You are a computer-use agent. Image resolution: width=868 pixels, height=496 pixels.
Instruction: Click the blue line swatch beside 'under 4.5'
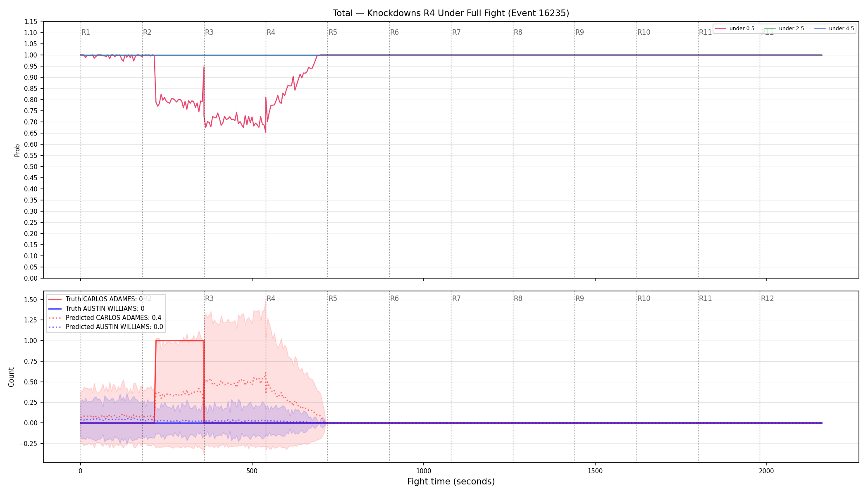click(x=820, y=29)
